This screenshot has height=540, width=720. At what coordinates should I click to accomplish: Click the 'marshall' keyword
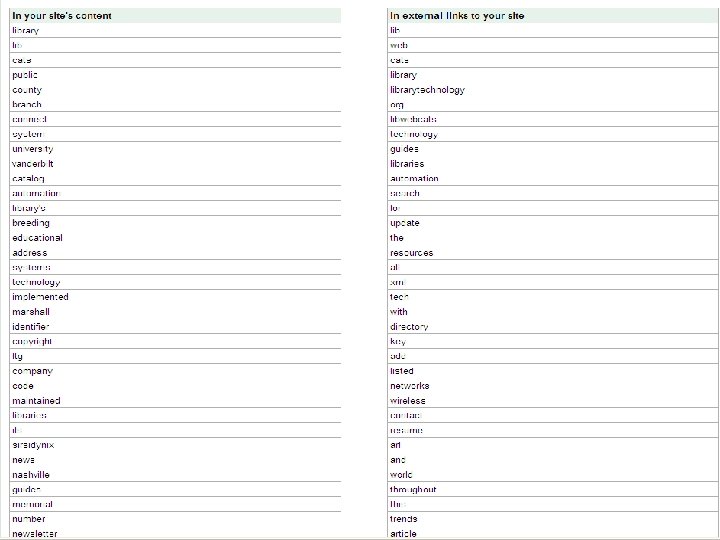pos(31,312)
